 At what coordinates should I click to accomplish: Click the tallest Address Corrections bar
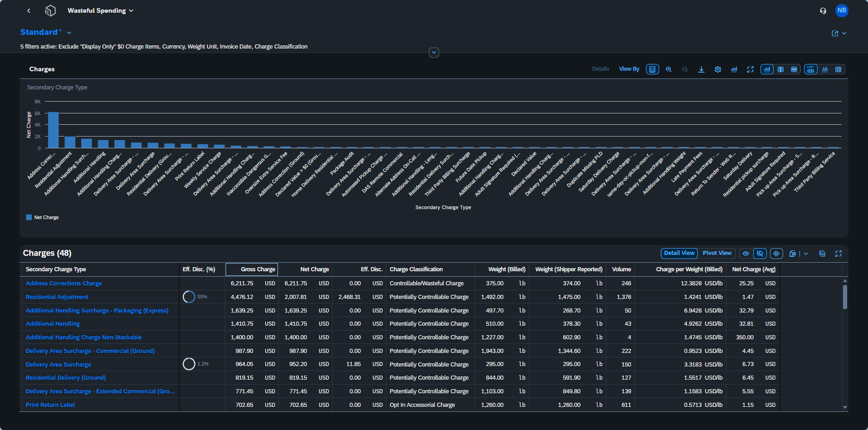pyautogui.click(x=53, y=130)
